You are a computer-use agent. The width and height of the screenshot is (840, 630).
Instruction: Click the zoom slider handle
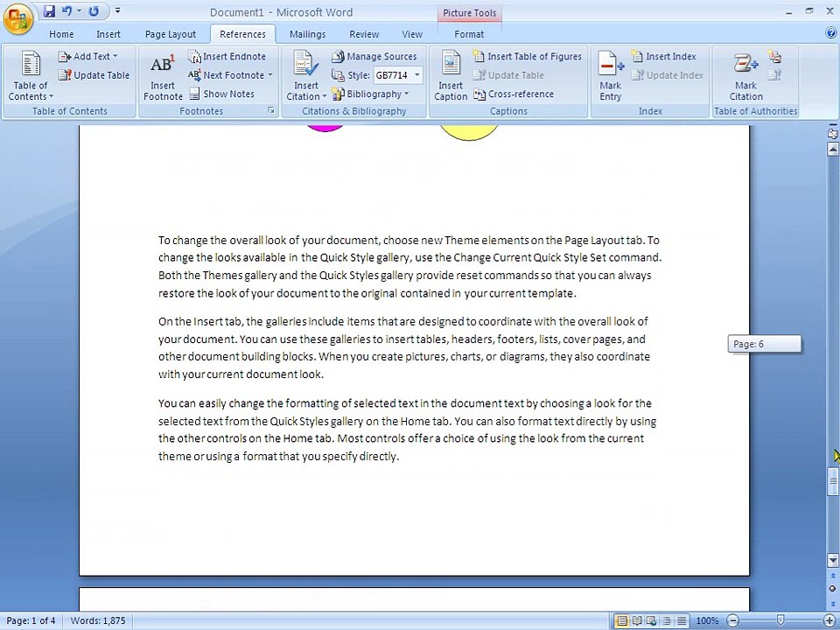[780, 620]
